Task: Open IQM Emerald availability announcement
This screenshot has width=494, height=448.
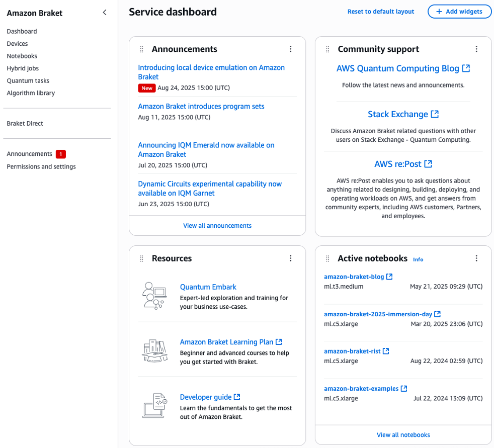Action: [x=206, y=149]
